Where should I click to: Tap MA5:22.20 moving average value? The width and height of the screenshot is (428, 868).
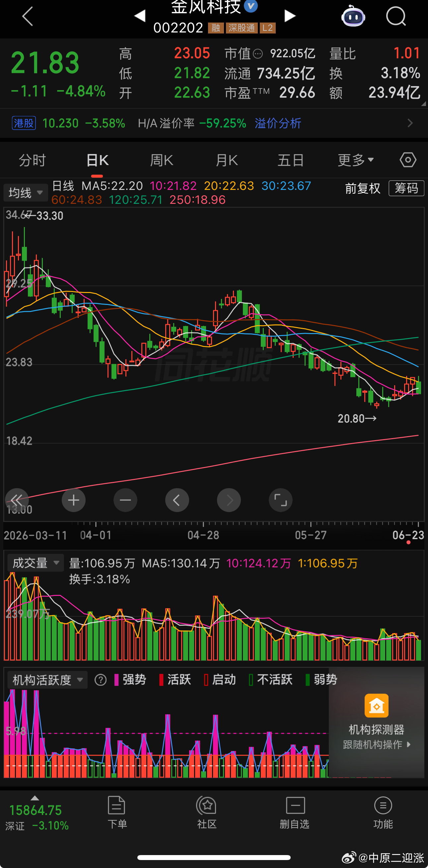coord(112,186)
